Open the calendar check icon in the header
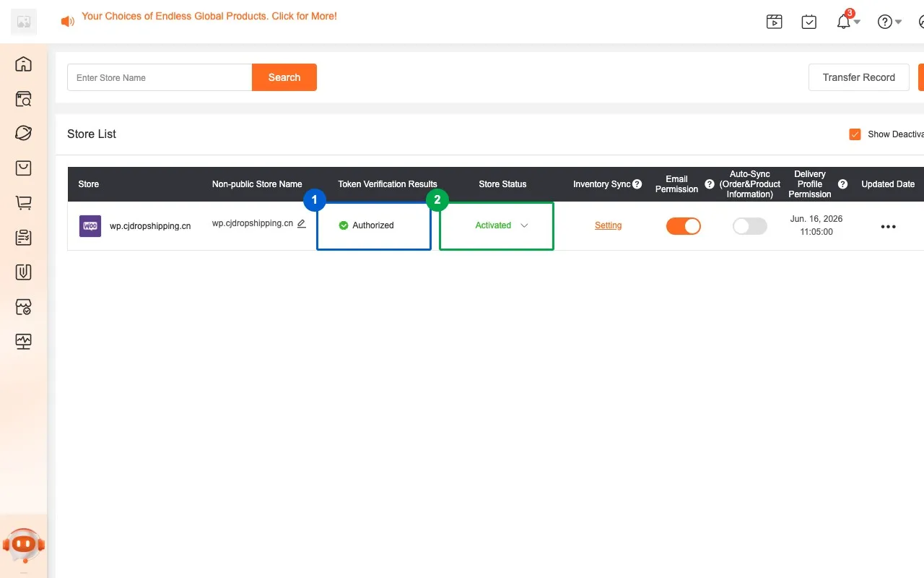This screenshot has width=924, height=578. coord(809,22)
